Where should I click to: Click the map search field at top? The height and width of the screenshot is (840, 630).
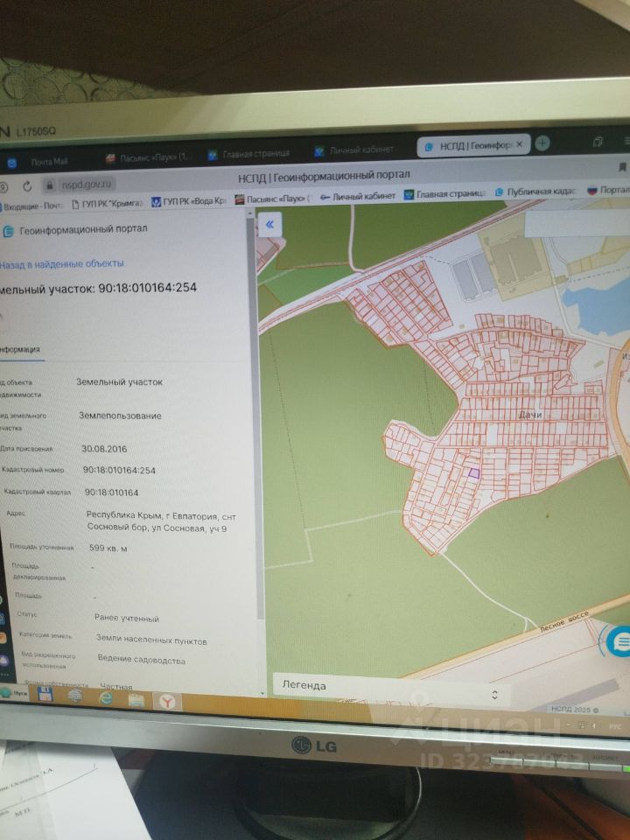click(577, 223)
